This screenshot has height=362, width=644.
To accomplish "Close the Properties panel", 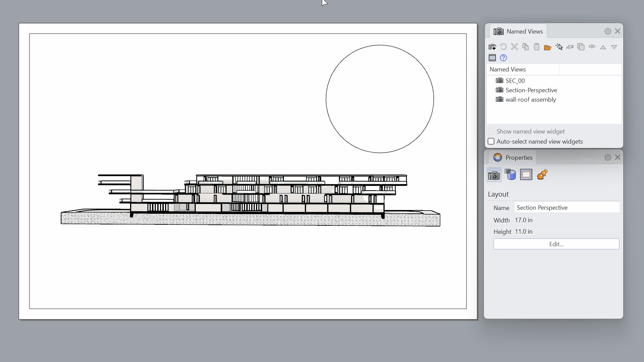I will click(617, 157).
